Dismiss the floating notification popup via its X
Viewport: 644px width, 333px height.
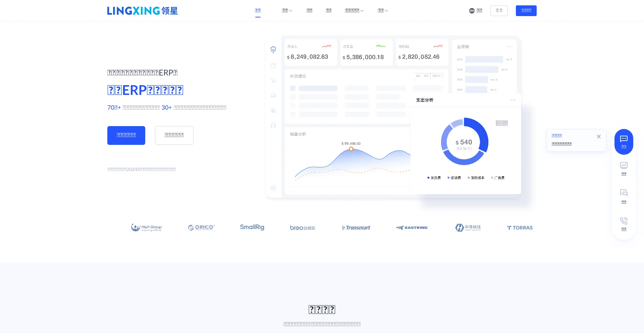coord(599,136)
